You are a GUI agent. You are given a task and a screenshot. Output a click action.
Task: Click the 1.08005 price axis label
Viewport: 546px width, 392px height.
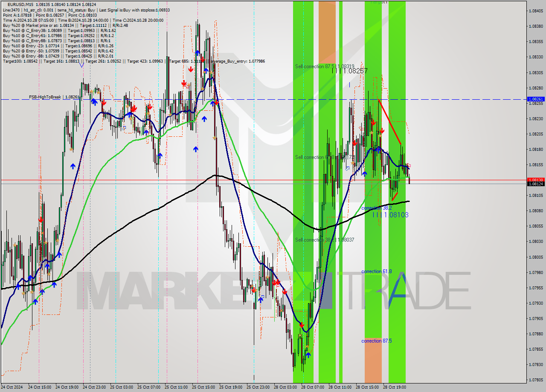536,257
